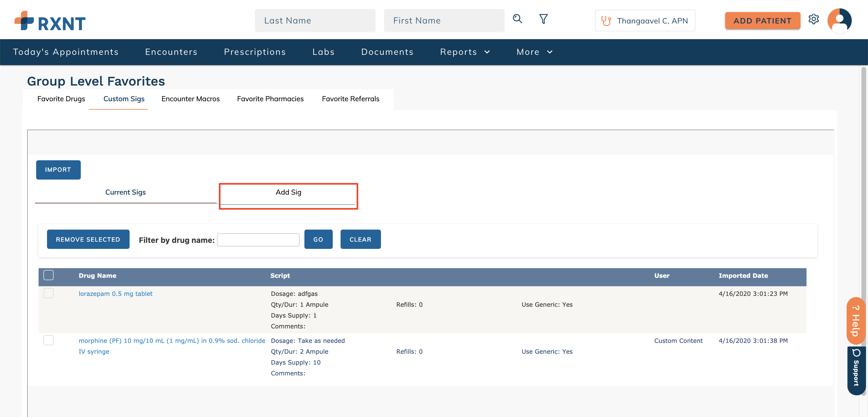Click the RXNT logo
The height and width of the screenshot is (417, 868).
(50, 21)
